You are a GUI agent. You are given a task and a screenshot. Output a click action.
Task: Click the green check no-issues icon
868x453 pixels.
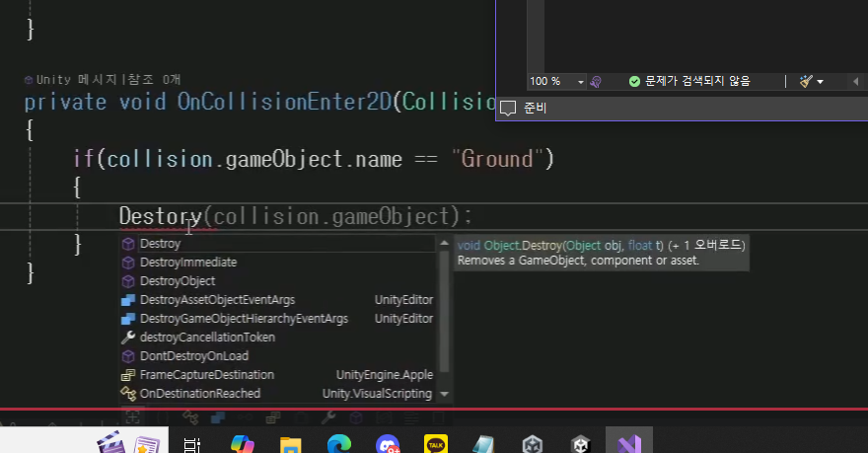(x=634, y=81)
